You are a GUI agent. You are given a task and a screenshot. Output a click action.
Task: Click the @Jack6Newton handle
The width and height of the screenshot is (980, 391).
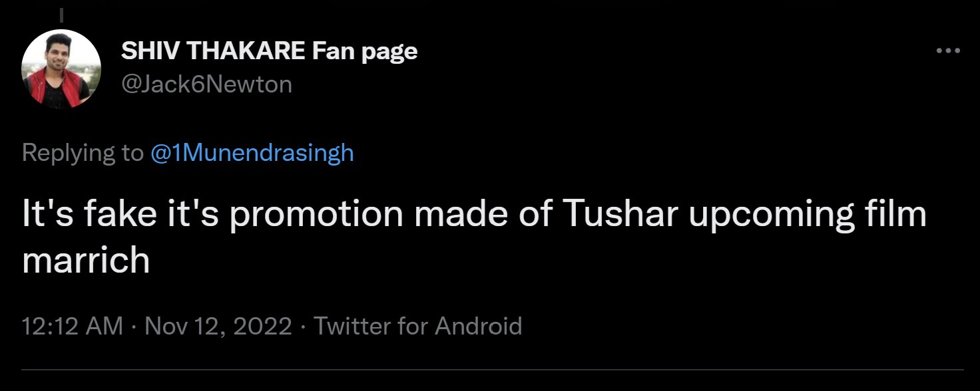click(x=206, y=84)
